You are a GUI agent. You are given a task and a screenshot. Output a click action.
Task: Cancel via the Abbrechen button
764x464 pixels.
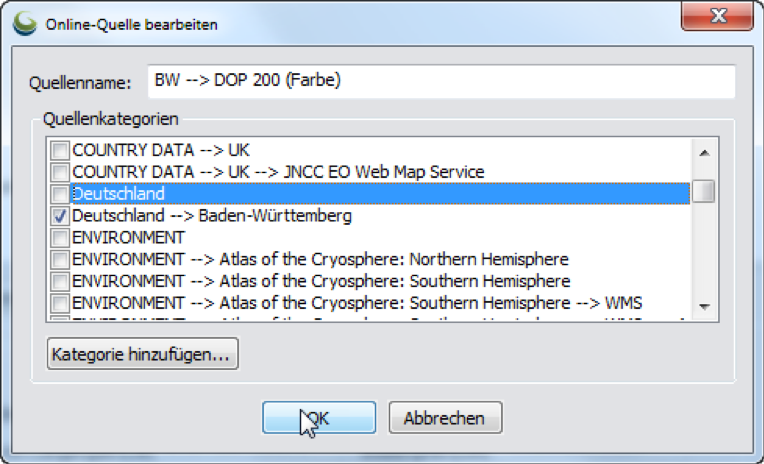445,418
